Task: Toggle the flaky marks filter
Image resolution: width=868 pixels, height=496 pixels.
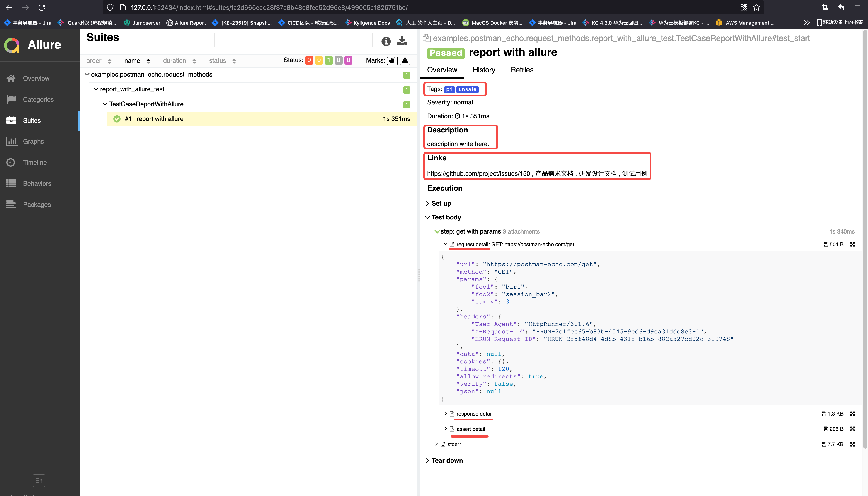Action: point(392,60)
